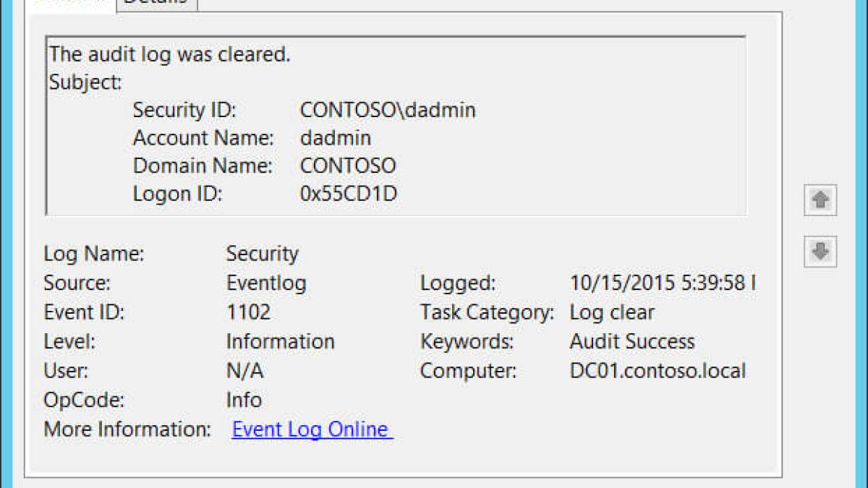868x488 pixels.
Task: Click the User field showing N/A
Action: pos(244,371)
